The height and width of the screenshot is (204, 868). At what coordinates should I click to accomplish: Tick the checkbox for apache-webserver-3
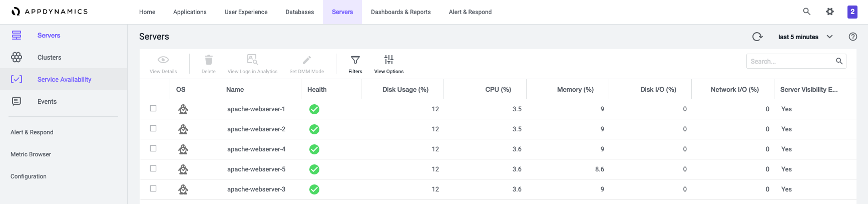153,188
